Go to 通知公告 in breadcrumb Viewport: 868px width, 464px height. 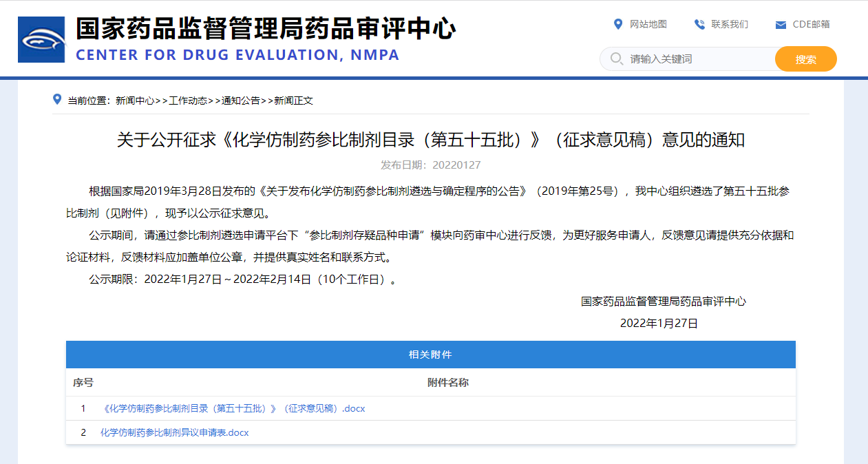pos(241,101)
